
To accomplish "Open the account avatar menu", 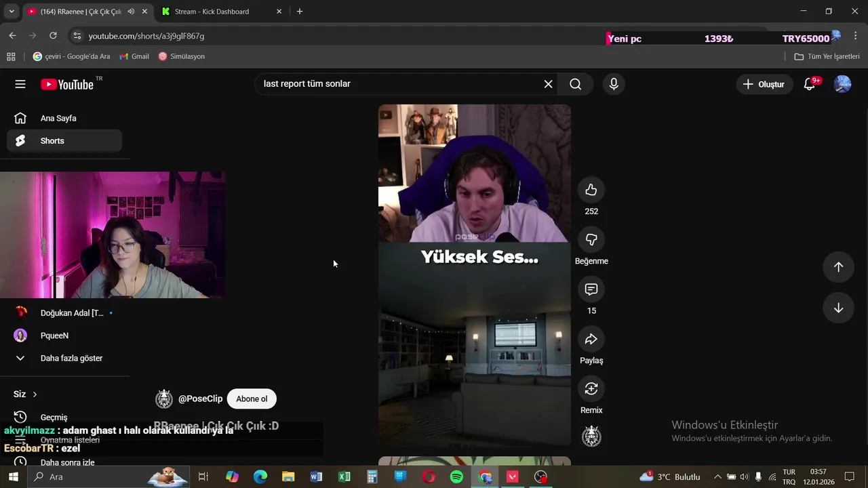I will click(x=842, y=84).
